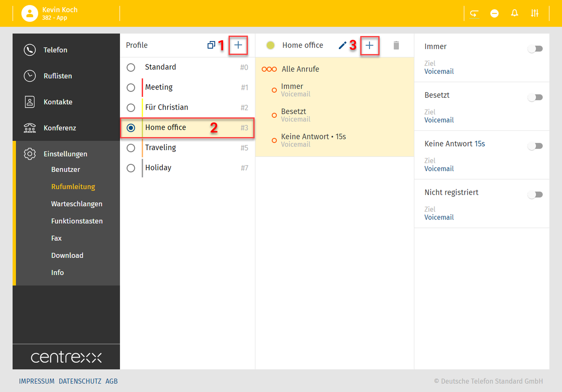
Task: Open the sliders settings icon in header
Action: (534, 13)
